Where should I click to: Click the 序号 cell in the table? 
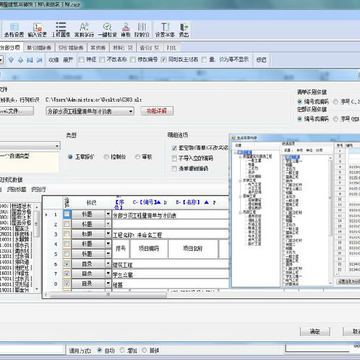121,249
